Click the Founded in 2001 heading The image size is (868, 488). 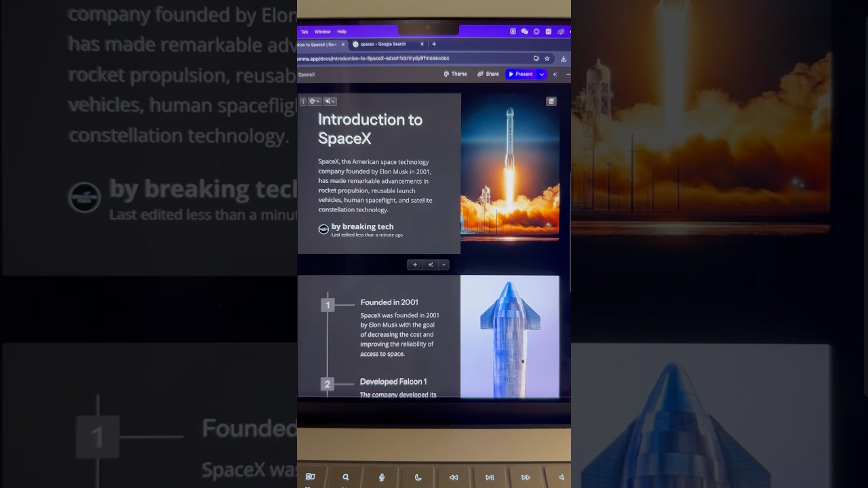click(x=389, y=302)
